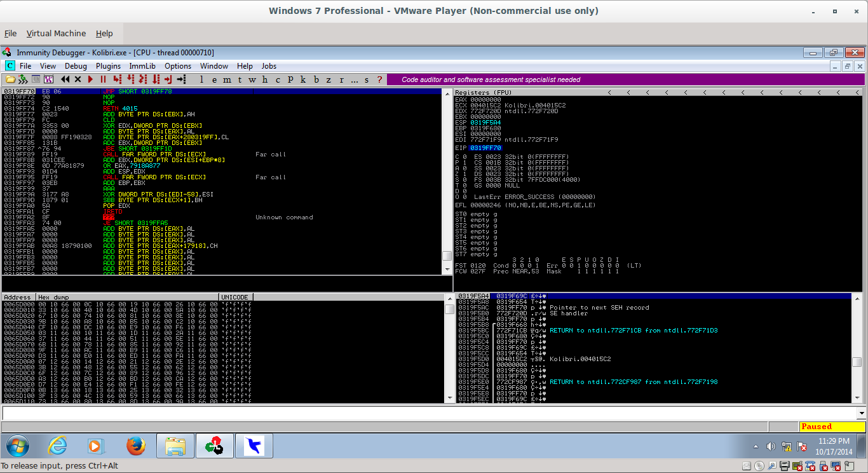Open the Debug menu
This screenshot has width=868, height=473.
coord(76,65)
